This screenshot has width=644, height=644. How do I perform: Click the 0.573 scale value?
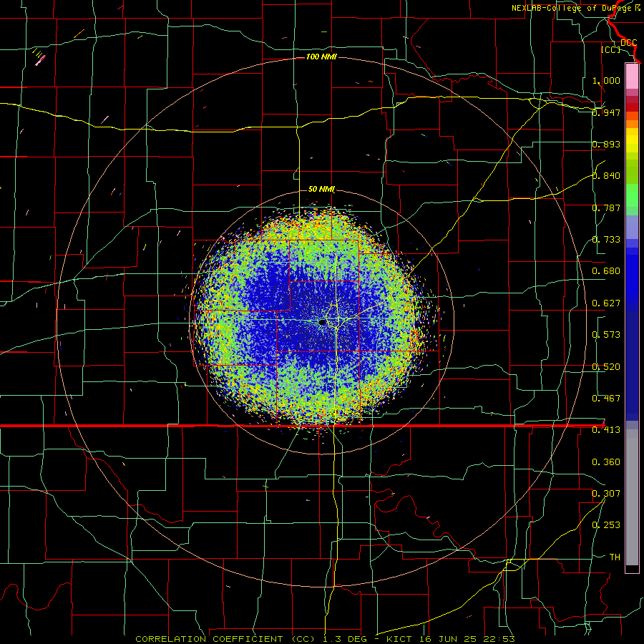pos(606,335)
